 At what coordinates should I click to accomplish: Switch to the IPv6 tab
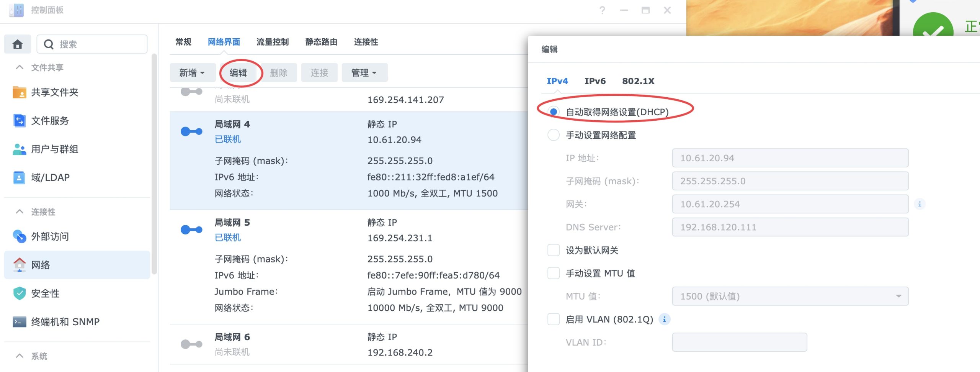[x=595, y=81]
